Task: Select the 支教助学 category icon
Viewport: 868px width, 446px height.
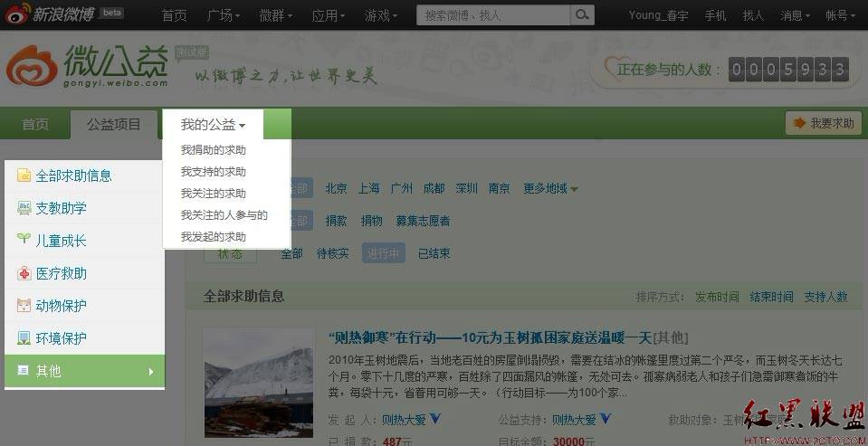Action: (x=24, y=208)
